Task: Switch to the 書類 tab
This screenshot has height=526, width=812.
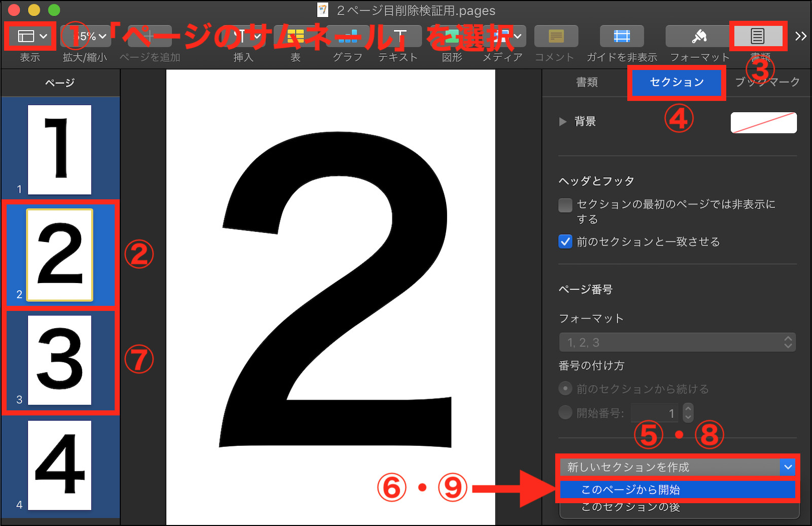Action: click(587, 82)
